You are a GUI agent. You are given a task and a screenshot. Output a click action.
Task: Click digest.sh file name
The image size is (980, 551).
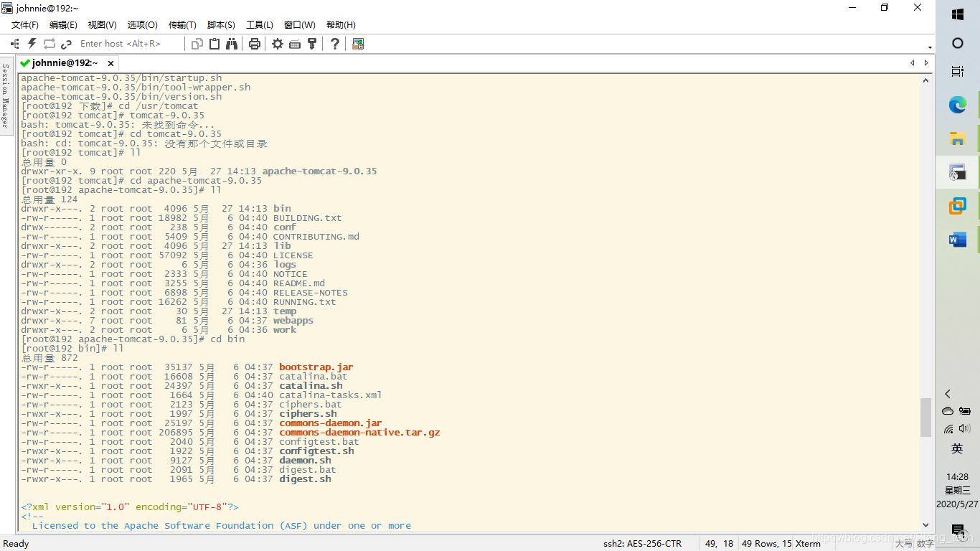(305, 479)
